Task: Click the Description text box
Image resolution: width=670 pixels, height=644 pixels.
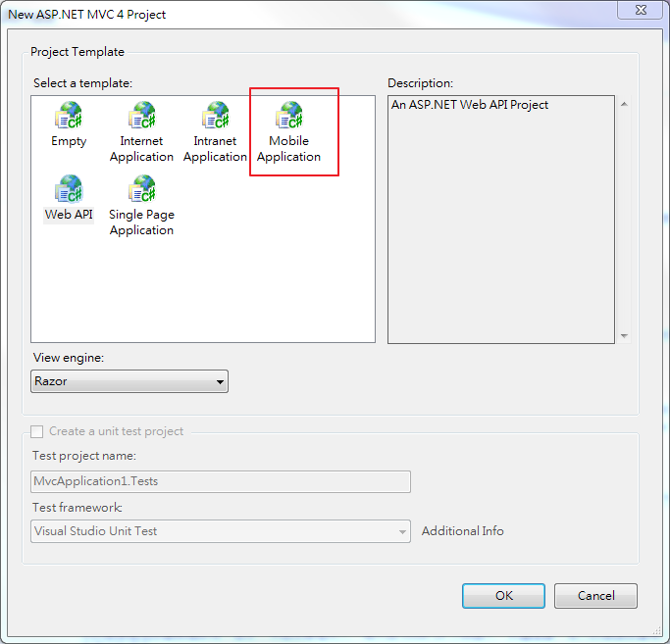Action: 501,220
